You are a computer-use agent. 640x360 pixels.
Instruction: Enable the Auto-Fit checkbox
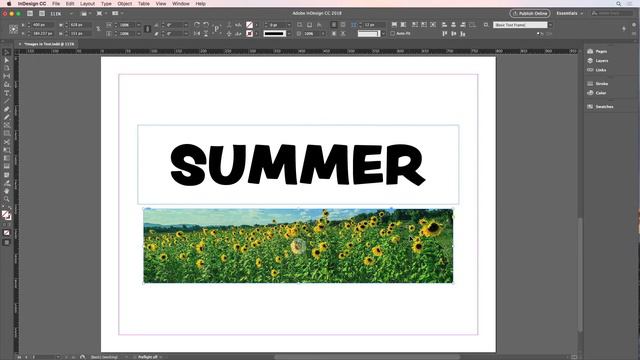tap(393, 33)
